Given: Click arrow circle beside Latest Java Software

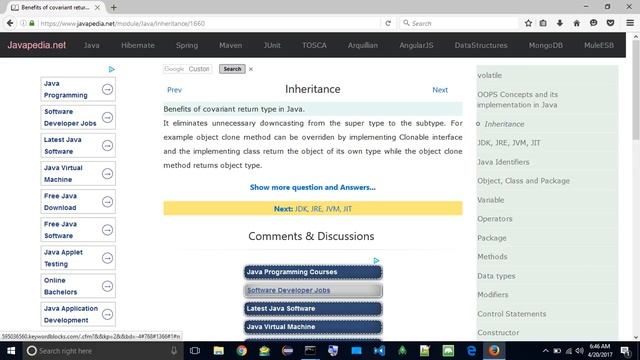Looking at the screenshot, I should 107,146.
